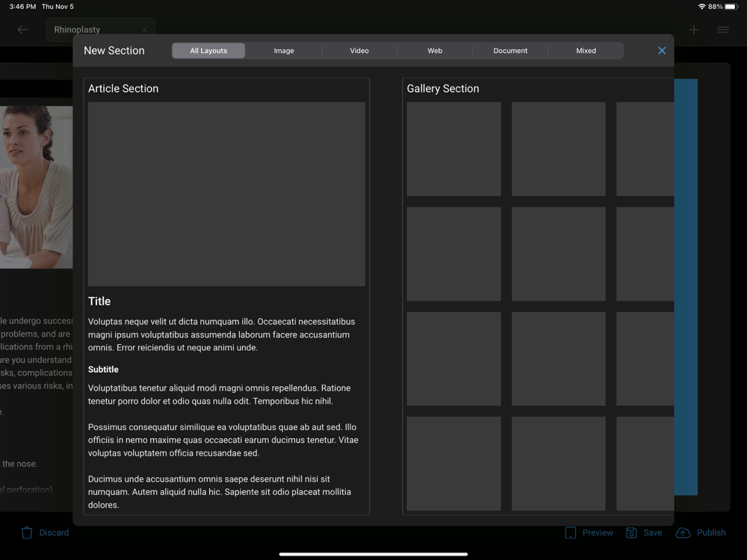
Task: Tap the plus icon in top bar
Action: pos(694,30)
